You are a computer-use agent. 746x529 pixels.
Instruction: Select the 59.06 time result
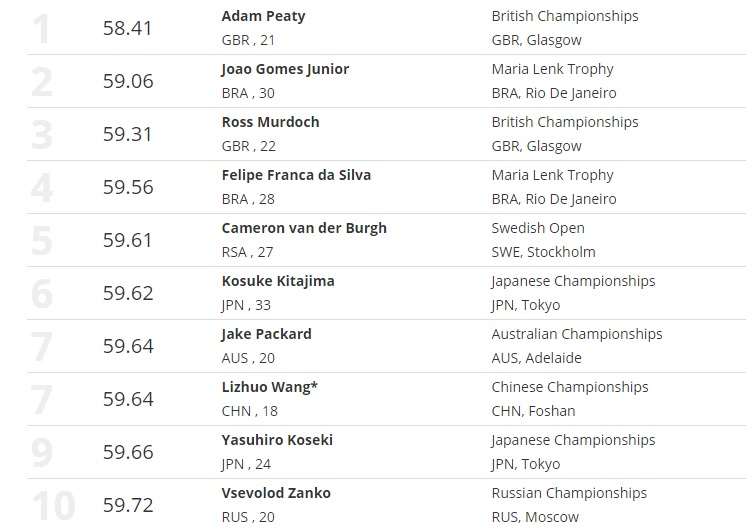(x=128, y=81)
